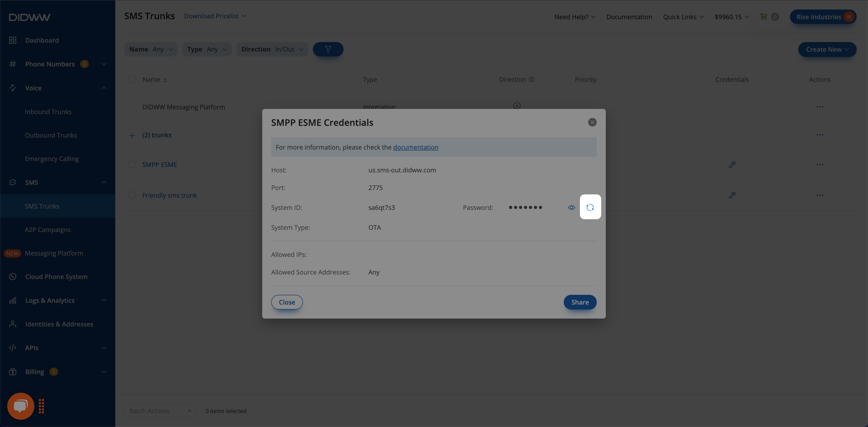
Task: Open the Dashboard from the sidebar
Action: (42, 40)
